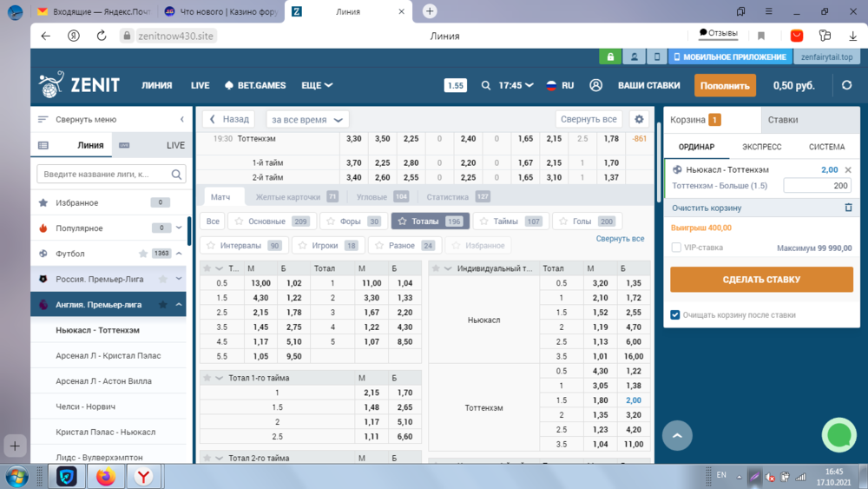
Task: Open the за все время period dropdown
Action: point(307,120)
